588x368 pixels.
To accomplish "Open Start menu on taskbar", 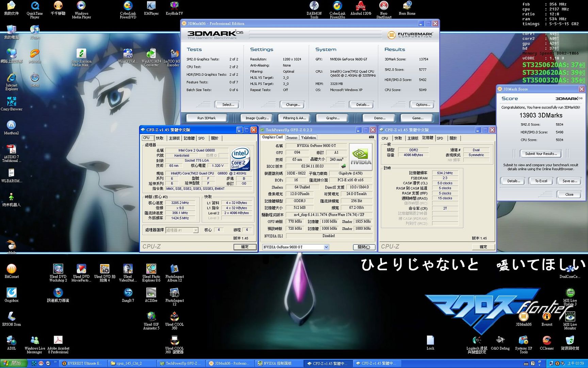I will [13, 363].
